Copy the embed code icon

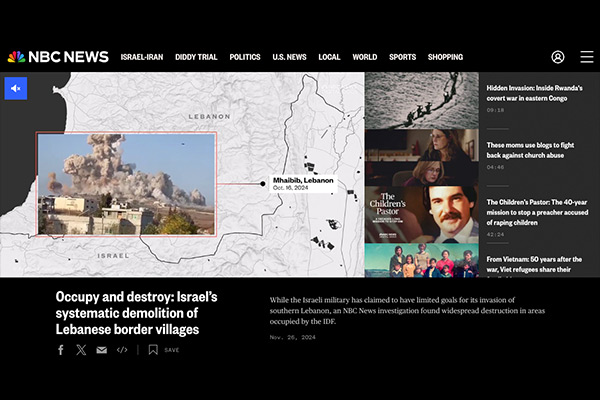pos(122,349)
